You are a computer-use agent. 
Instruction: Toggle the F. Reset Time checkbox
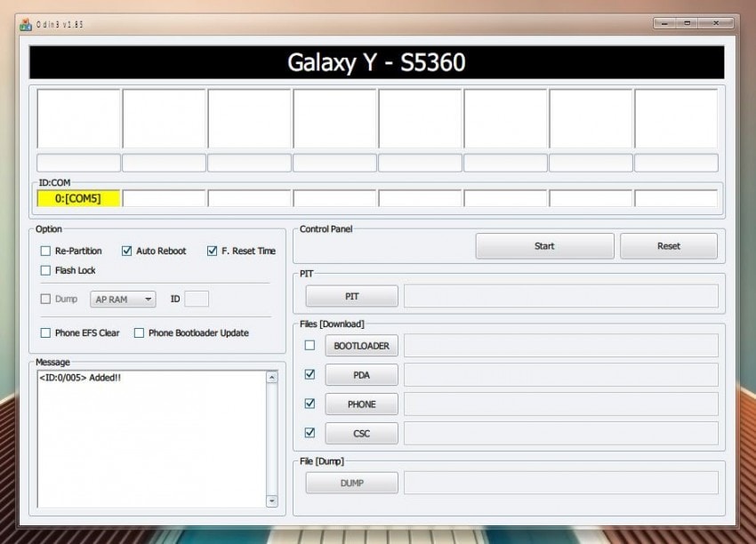[x=213, y=251]
